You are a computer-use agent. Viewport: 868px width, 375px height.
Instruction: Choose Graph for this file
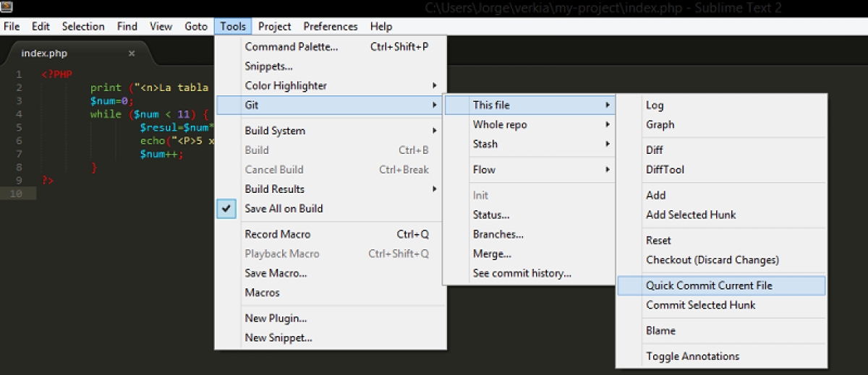(721, 124)
